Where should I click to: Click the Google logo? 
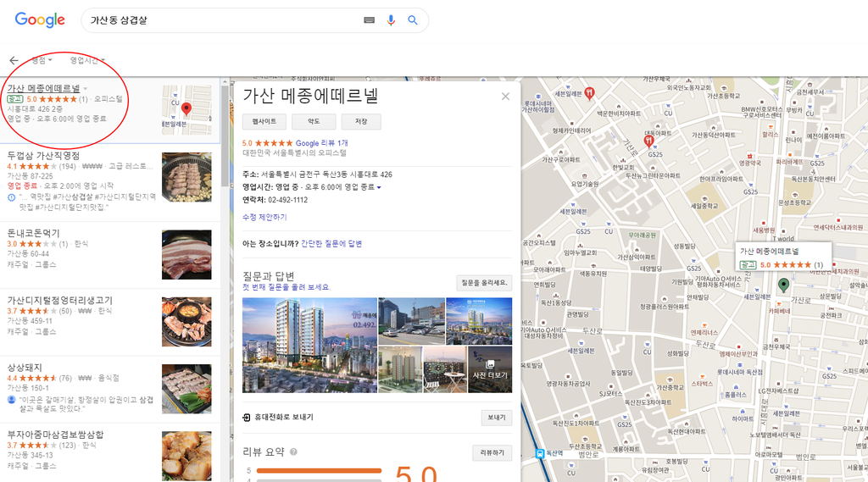(x=40, y=20)
